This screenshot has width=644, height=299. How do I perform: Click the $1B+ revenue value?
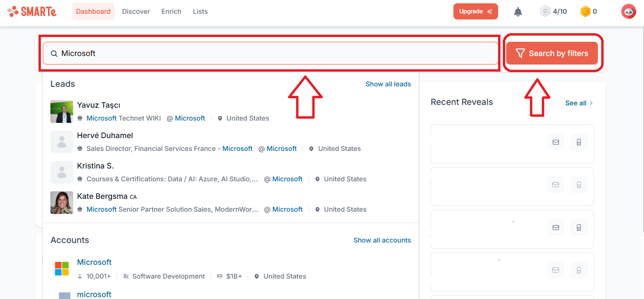[x=234, y=276]
